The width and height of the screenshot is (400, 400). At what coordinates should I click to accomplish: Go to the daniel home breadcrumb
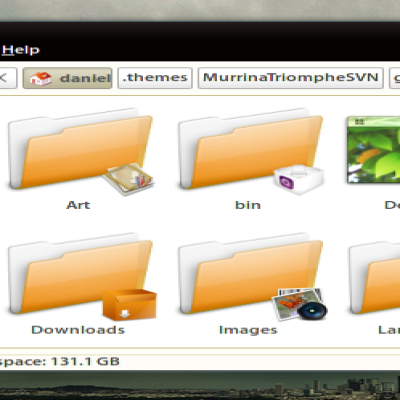(x=67, y=78)
